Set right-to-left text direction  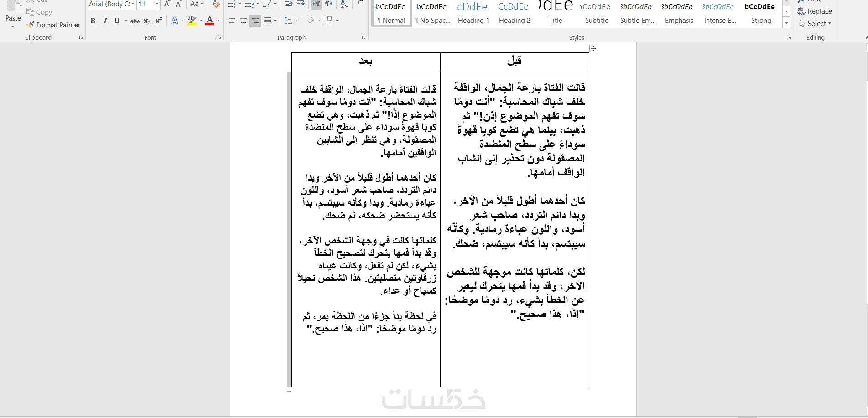[328, 4]
